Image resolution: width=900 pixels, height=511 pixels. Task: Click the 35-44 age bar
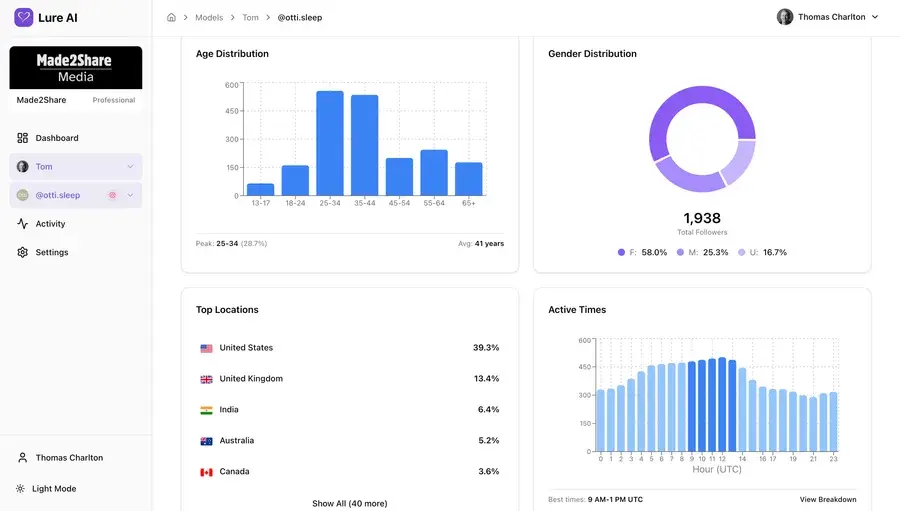[364, 145]
